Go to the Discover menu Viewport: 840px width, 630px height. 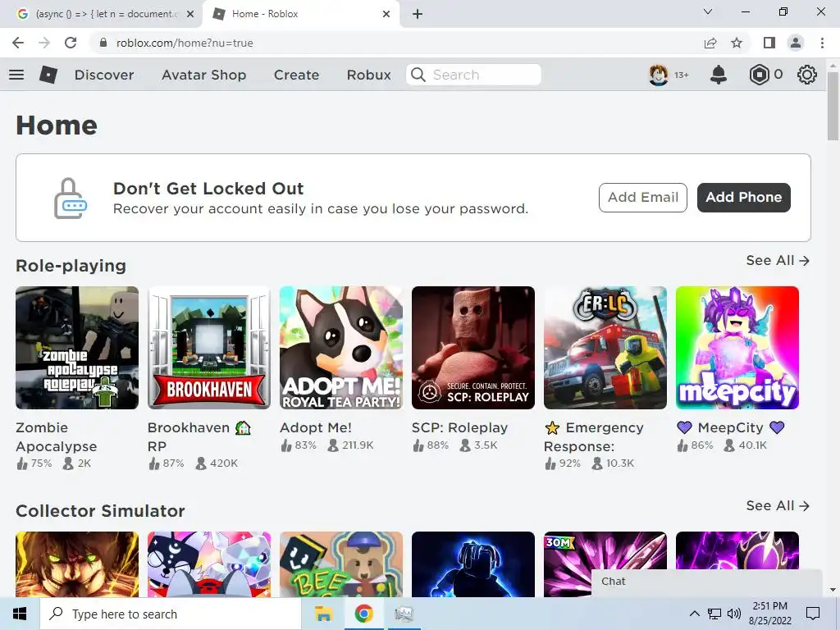(104, 75)
